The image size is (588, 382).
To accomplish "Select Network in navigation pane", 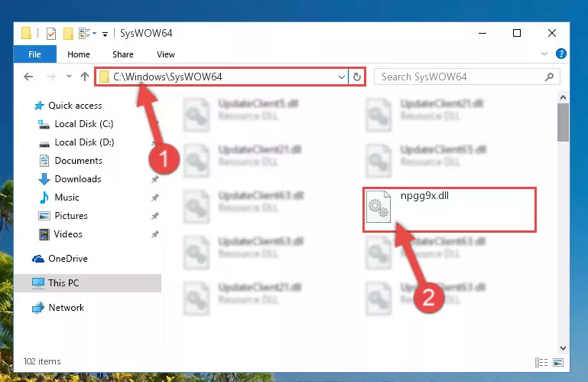I will point(66,308).
